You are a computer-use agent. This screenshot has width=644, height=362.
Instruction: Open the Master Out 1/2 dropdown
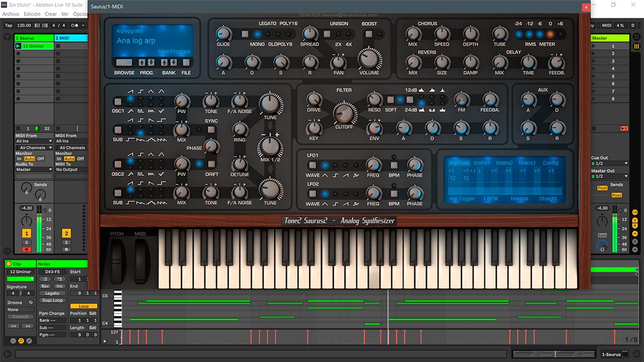(x=609, y=176)
